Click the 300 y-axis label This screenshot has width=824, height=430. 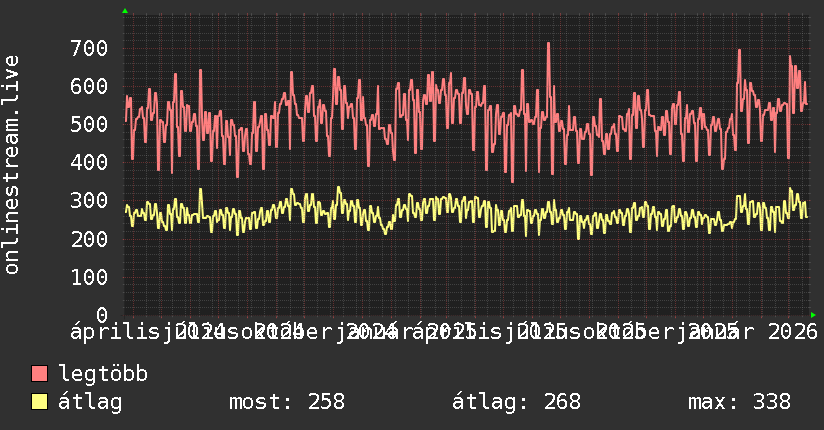[x=89, y=201]
